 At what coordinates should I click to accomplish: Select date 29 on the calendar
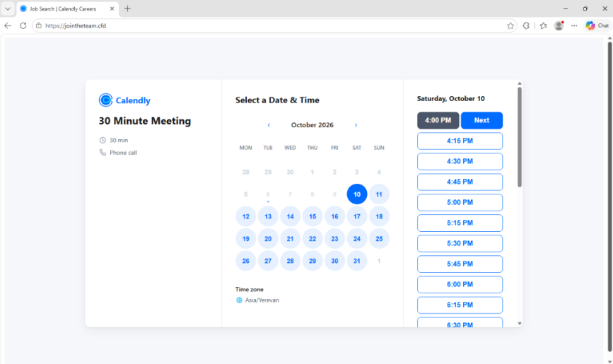[x=313, y=261]
